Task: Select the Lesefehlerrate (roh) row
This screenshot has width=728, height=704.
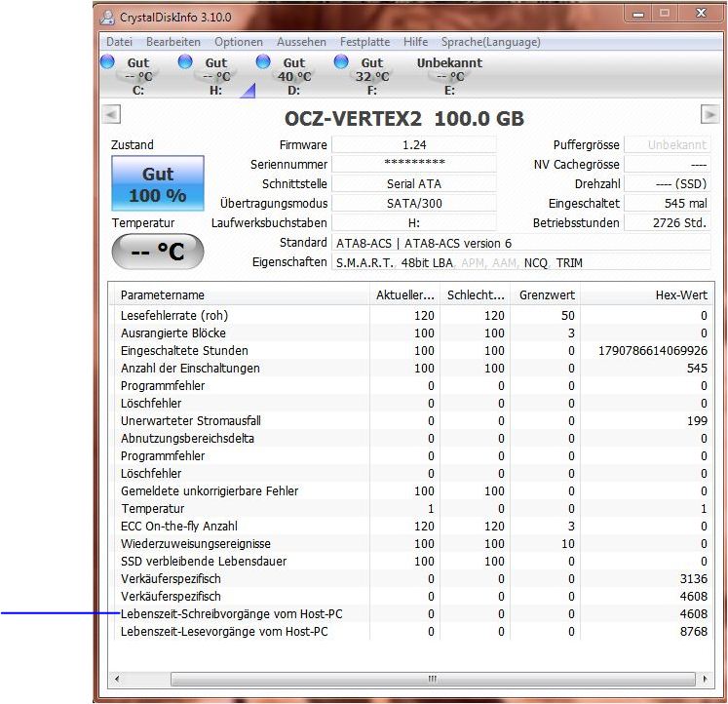Action: [x=411, y=315]
